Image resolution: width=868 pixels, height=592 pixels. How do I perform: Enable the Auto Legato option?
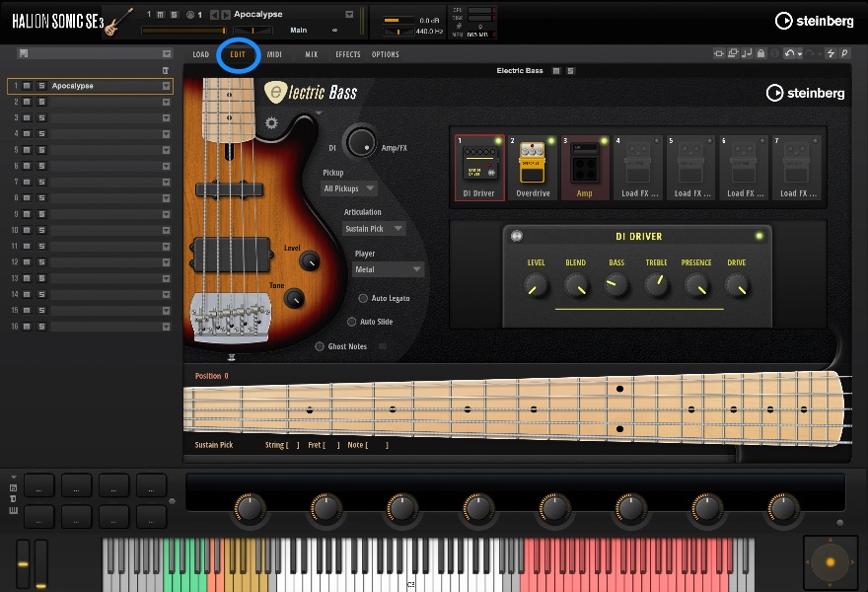[x=363, y=299]
